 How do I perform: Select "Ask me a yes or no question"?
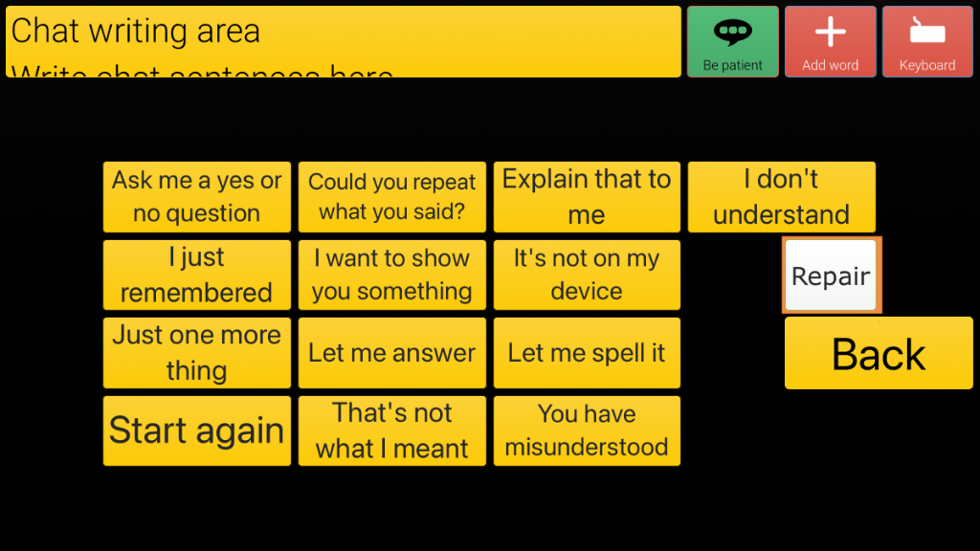[x=196, y=197]
